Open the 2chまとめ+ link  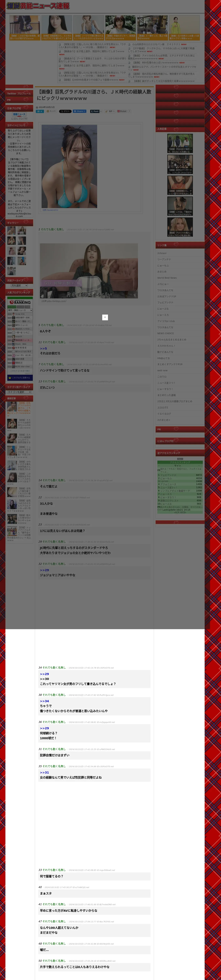tap(164, 420)
